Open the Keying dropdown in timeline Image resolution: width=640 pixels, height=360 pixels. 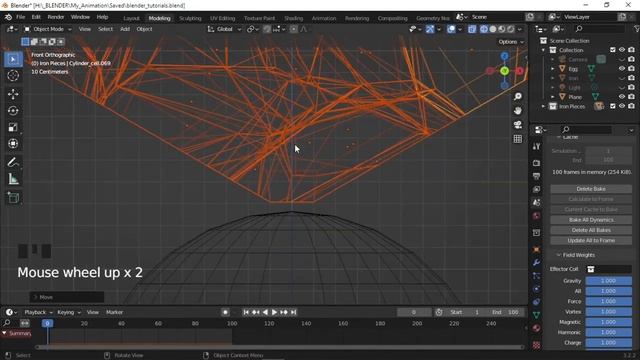point(69,312)
